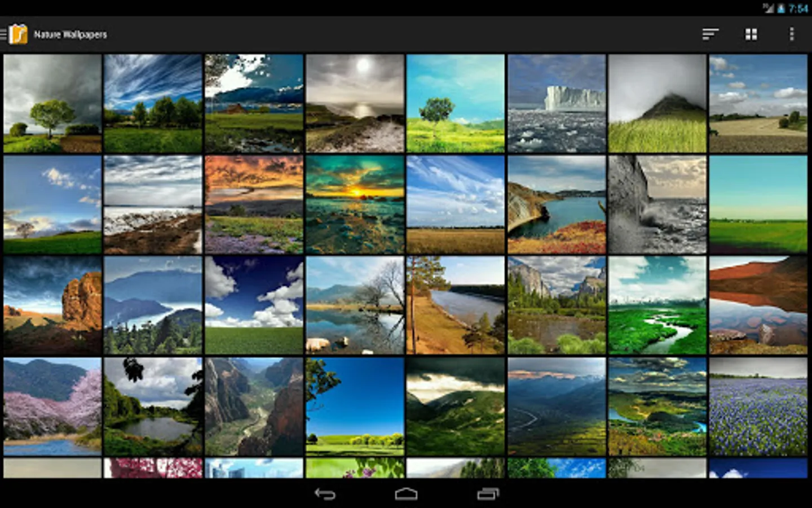This screenshot has height=508, width=812.
Task: Tap the Android back navigation button
Action: pos(325,494)
